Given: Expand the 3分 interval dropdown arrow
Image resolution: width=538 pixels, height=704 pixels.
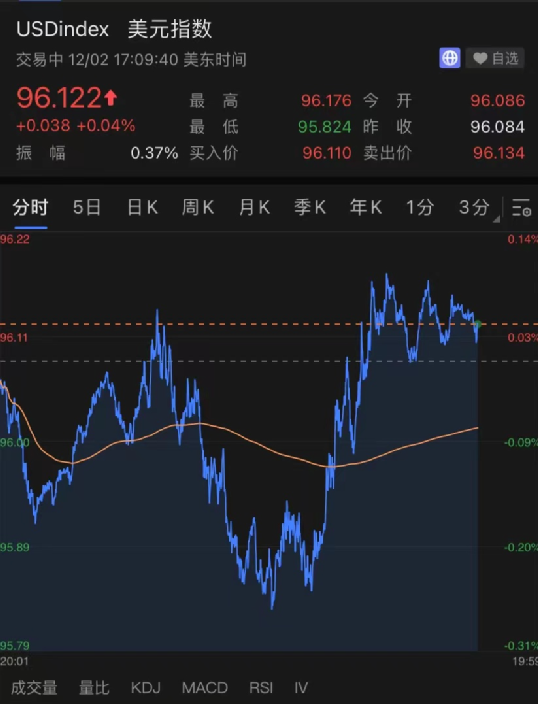Looking at the screenshot, I should 496,220.
